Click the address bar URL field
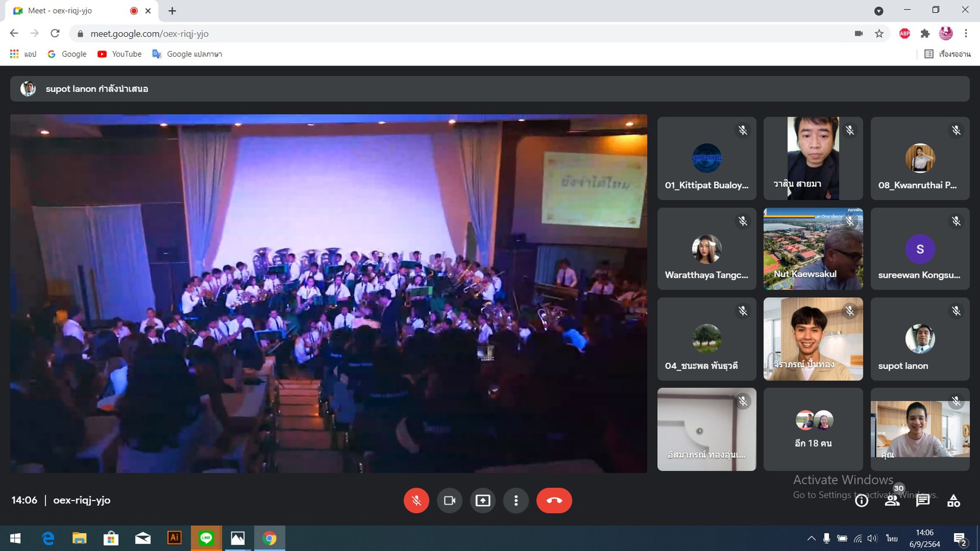 (402, 34)
